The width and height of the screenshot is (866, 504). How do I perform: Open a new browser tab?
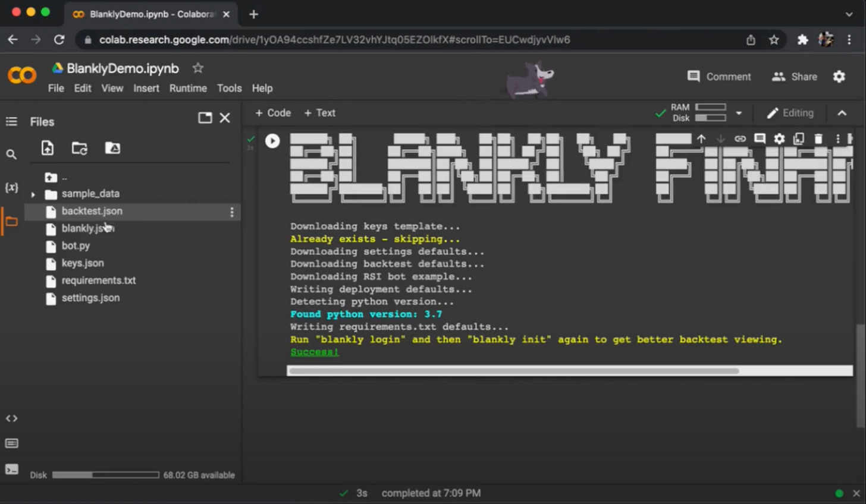pos(254,14)
